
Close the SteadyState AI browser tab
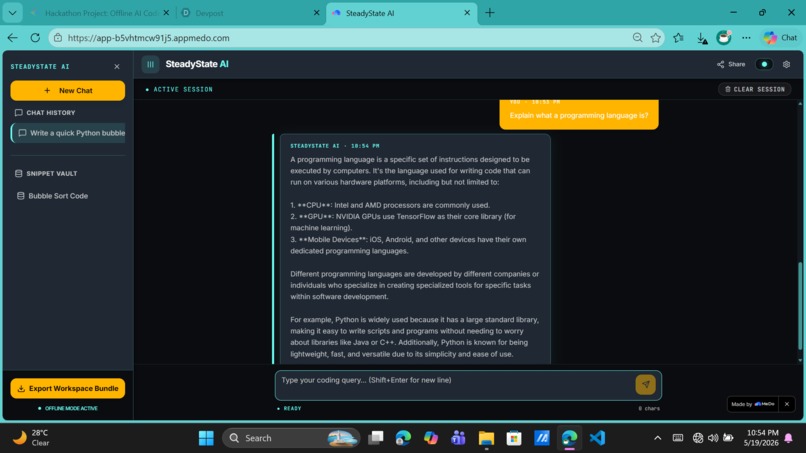(467, 13)
